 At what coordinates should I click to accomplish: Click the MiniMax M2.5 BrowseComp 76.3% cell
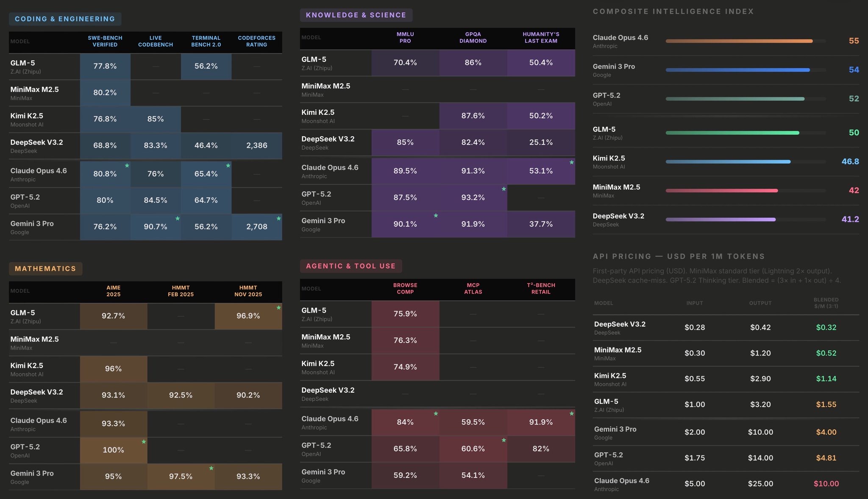pyautogui.click(x=405, y=341)
